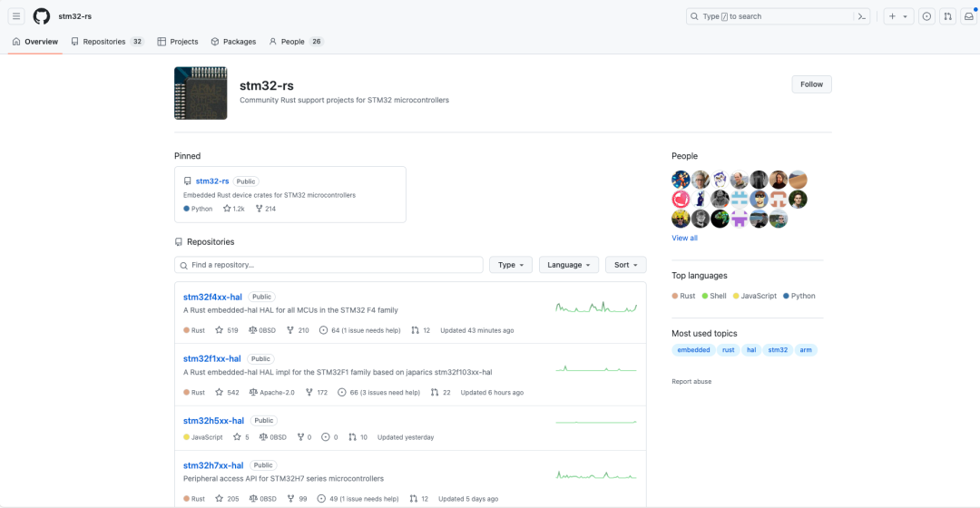Click the plus create-new icon
This screenshot has width=980, height=508.
pos(893,16)
